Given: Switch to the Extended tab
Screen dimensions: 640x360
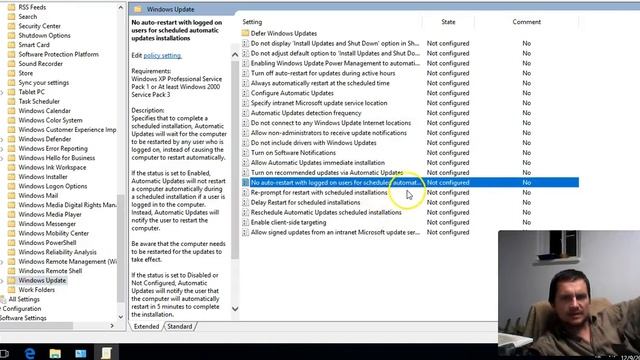Looking at the screenshot, I should pos(146,327).
